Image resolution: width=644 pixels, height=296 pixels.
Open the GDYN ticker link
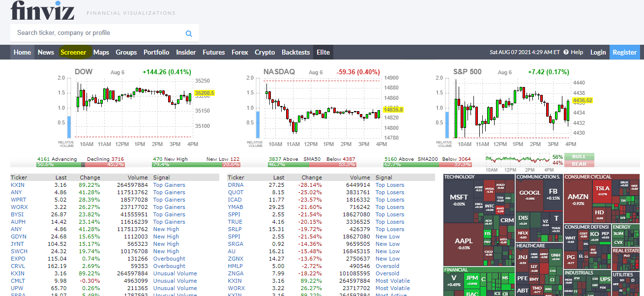[x=18, y=237]
